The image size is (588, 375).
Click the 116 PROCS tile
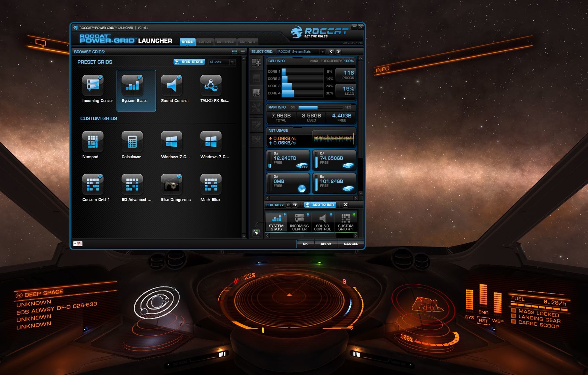click(346, 75)
